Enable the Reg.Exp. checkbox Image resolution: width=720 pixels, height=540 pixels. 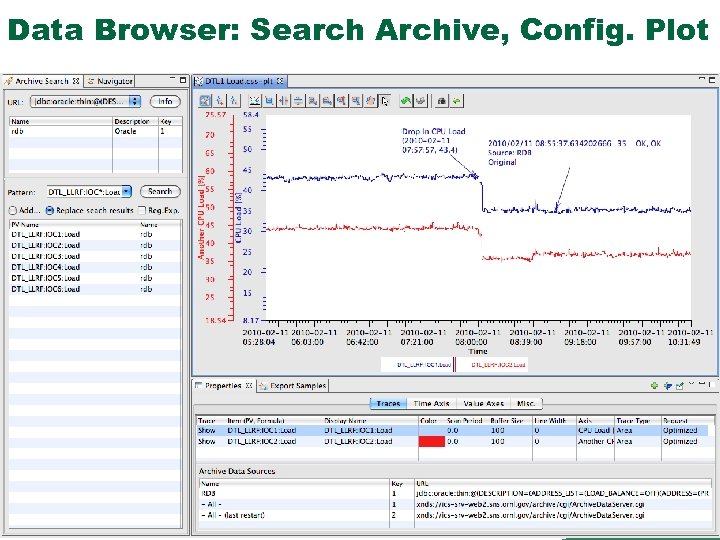coord(142,210)
